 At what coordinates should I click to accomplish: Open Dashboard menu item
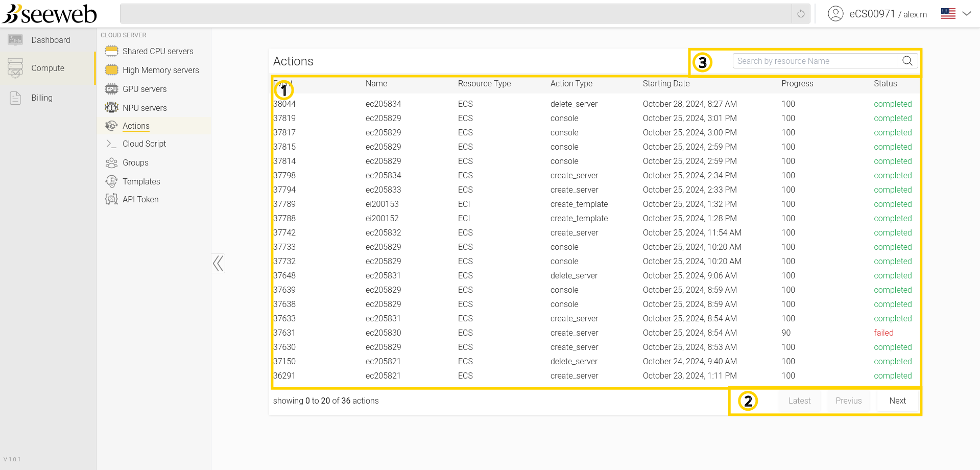(x=51, y=40)
